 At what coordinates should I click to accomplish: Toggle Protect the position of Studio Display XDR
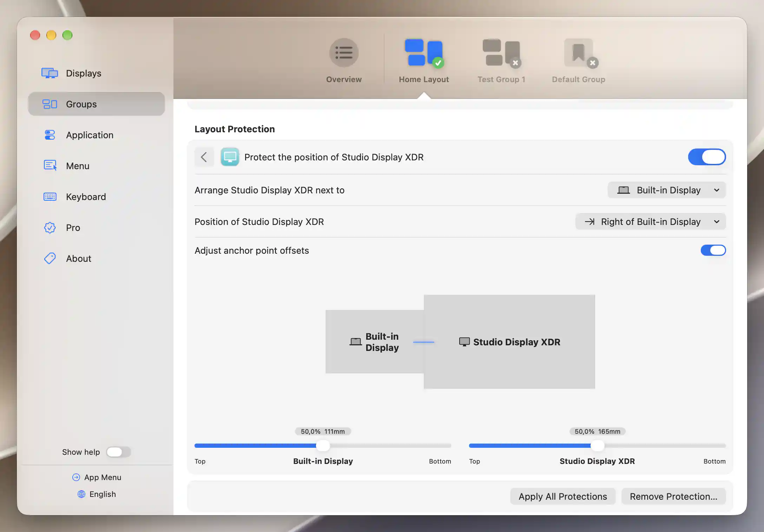point(707,157)
